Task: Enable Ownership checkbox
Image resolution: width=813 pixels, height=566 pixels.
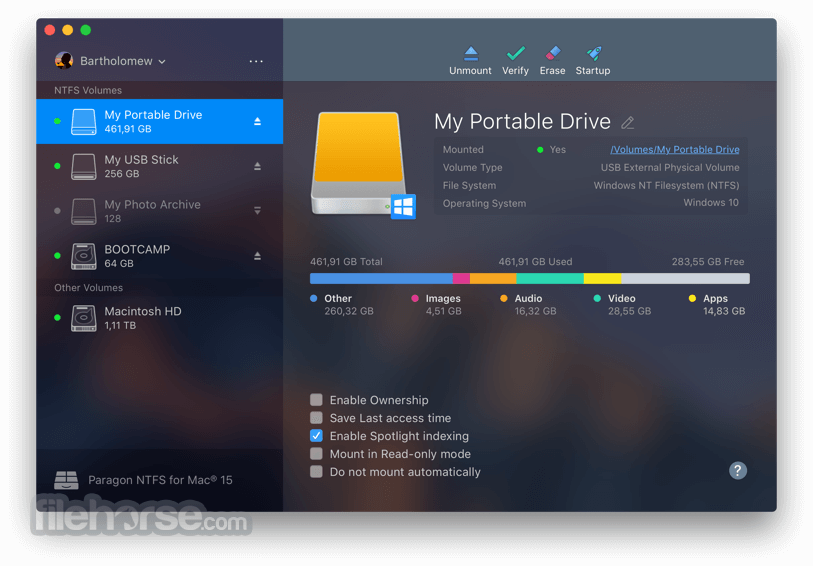Action: [316, 400]
